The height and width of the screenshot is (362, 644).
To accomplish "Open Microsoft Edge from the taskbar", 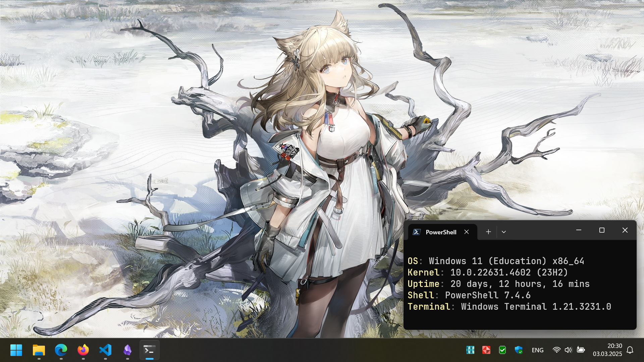I will point(61,350).
